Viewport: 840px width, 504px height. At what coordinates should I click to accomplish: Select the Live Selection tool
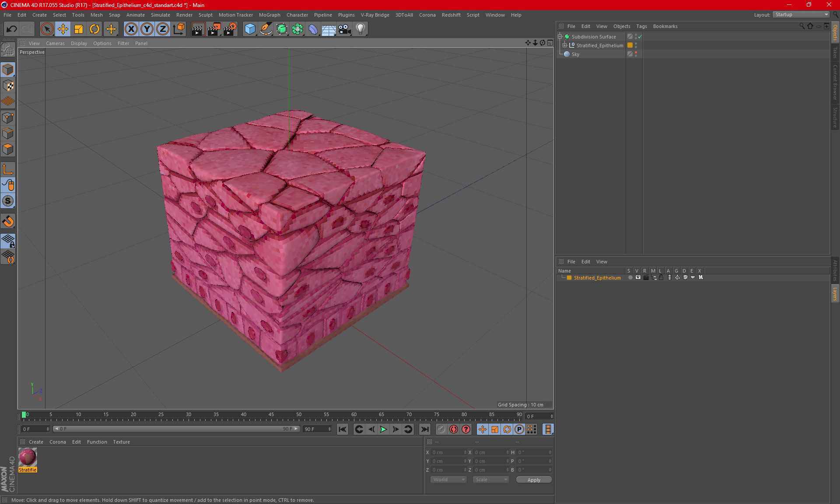(x=47, y=29)
